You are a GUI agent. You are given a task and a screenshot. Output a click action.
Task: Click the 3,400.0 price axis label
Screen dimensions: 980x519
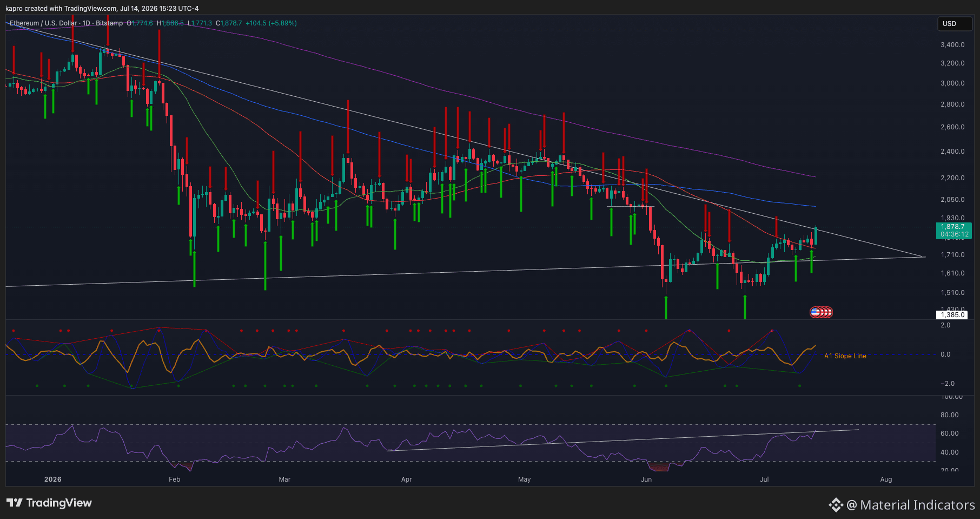[952, 45]
